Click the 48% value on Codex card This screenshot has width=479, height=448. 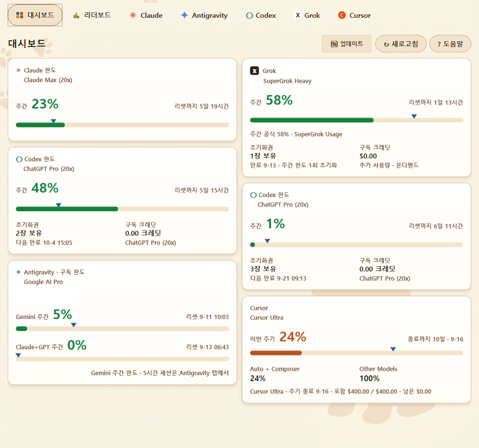[45, 188]
